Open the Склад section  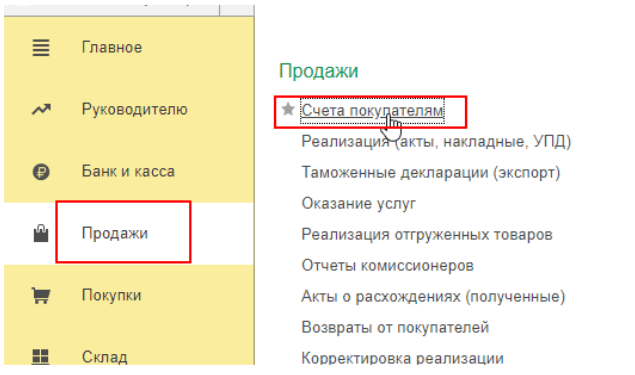(104, 357)
